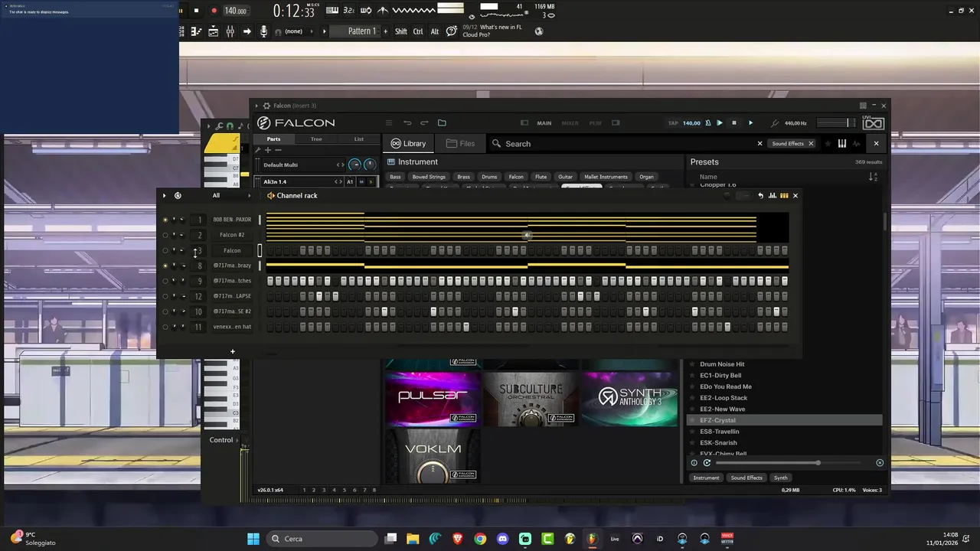The height and width of the screenshot is (551, 980).
Task: Switch to List tab in Falcon
Action: pos(358,139)
